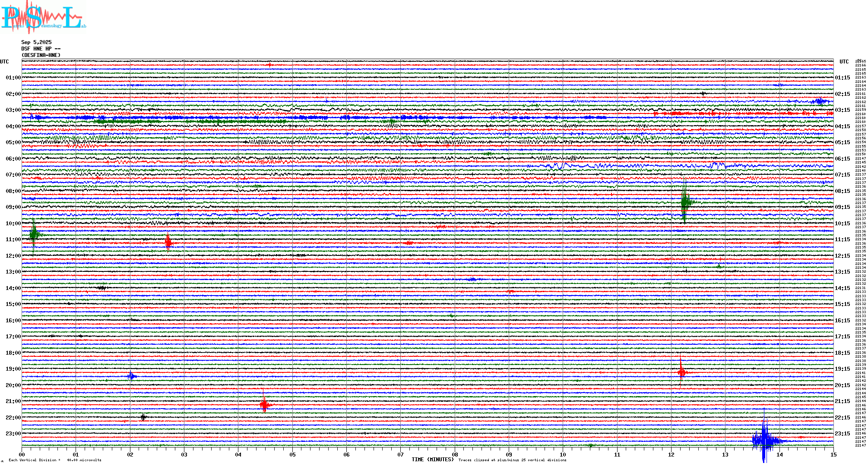This screenshot has height=466, width=868.
Task: Select the date text 'Sep 5,2025'
Action: coord(36,42)
